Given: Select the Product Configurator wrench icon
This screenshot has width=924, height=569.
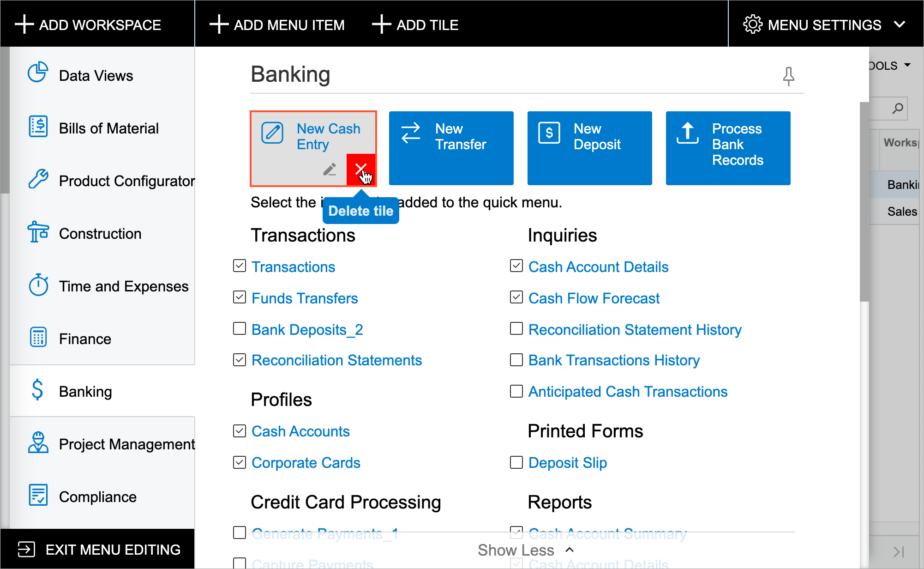Looking at the screenshot, I should click(38, 180).
